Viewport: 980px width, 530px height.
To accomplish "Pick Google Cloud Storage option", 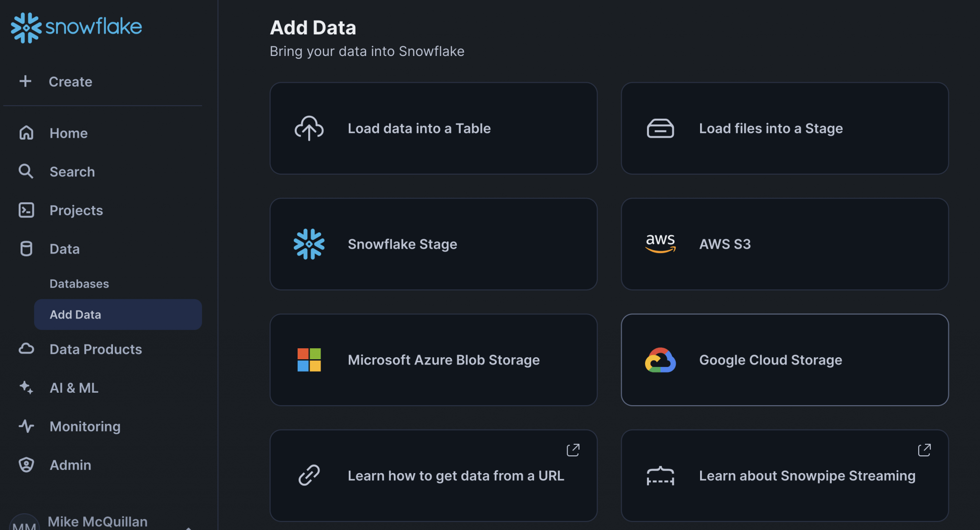I will (x=784, y=360).
